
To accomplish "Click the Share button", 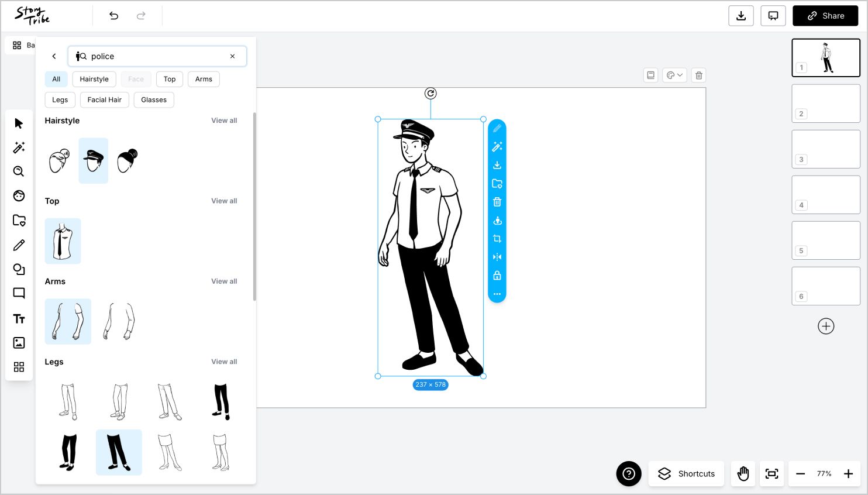I will [x=825, y=16].
